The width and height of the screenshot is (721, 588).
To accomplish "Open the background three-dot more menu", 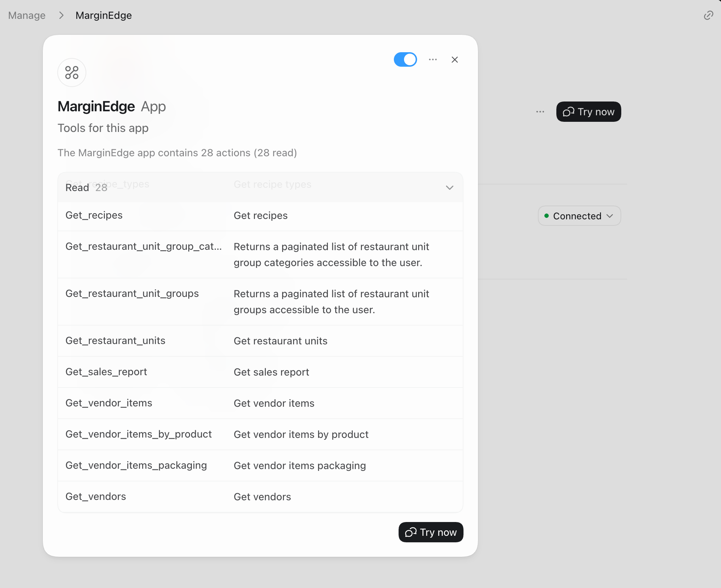I will (x=540, y=112).
